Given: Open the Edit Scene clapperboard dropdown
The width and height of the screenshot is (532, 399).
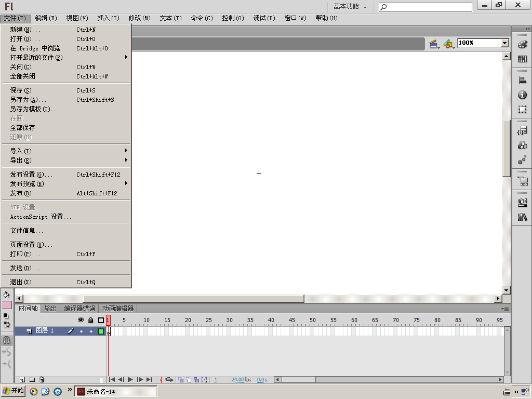Looking at the screenshot, I should click(x=434, y=44).
